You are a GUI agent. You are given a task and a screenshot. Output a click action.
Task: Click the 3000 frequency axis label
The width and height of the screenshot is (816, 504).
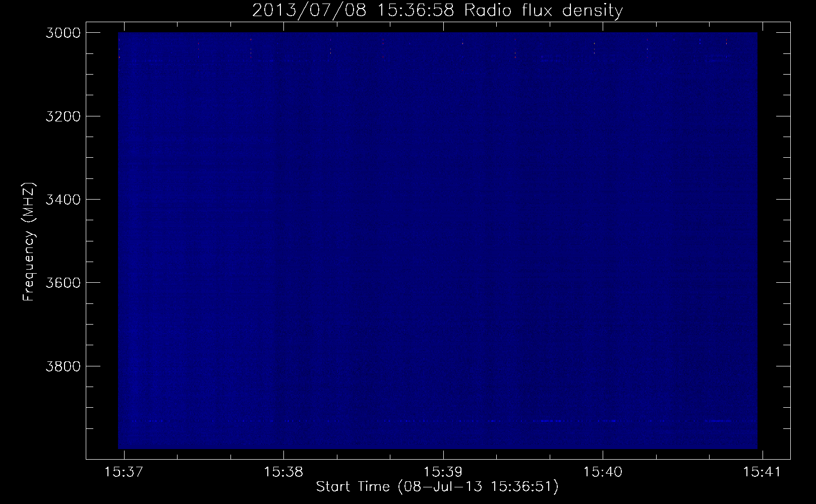(62, 33)
